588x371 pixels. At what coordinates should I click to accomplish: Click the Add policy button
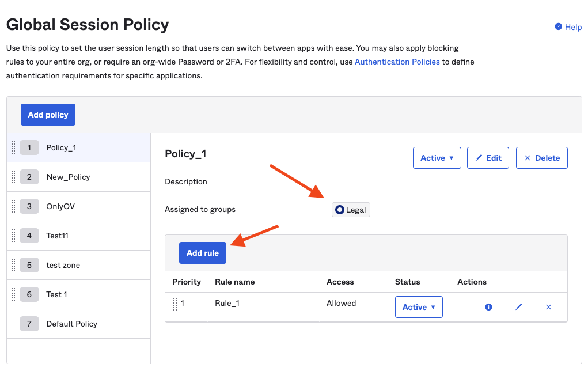(48, 115)
